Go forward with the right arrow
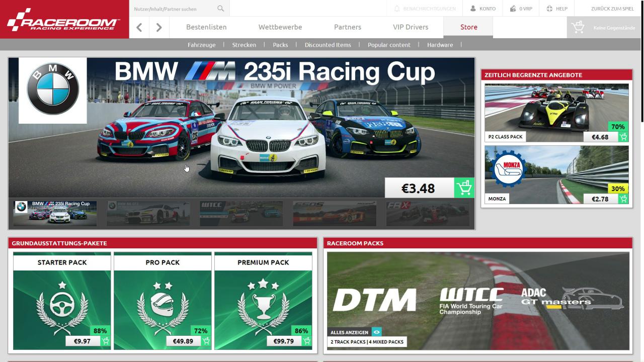This screenshot has height=362, width=644. [159, 27]
